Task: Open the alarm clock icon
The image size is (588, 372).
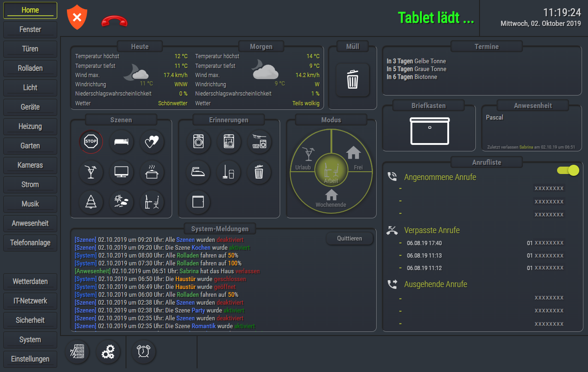Action: coord(144,352)
